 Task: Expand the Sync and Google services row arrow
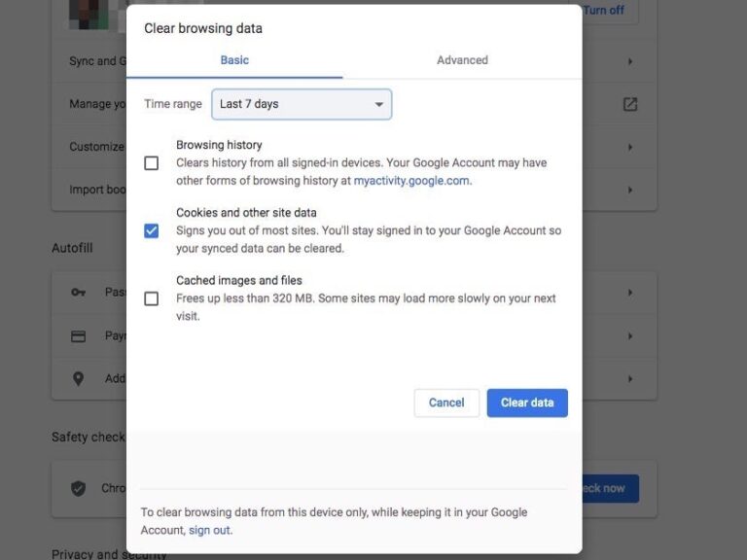point(630,61)
